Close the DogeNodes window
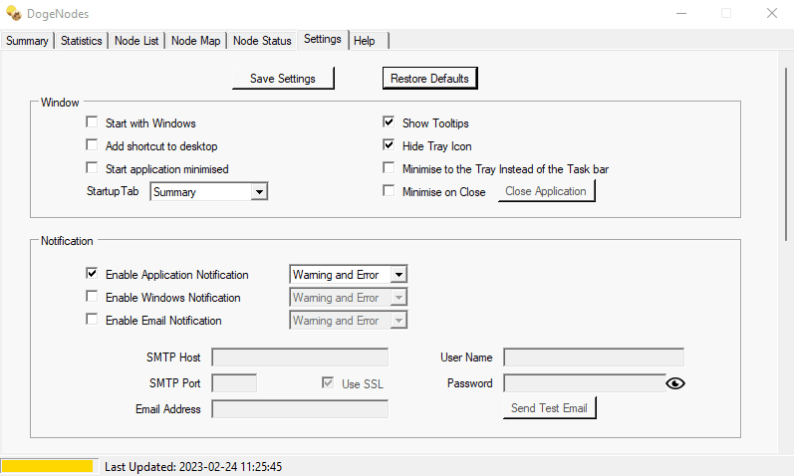 (x=772, y=13)
